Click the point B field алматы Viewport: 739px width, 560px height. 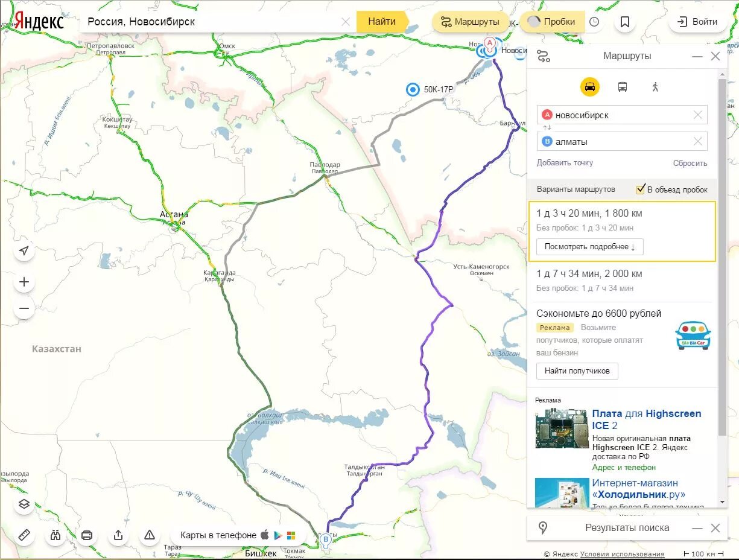622,141
